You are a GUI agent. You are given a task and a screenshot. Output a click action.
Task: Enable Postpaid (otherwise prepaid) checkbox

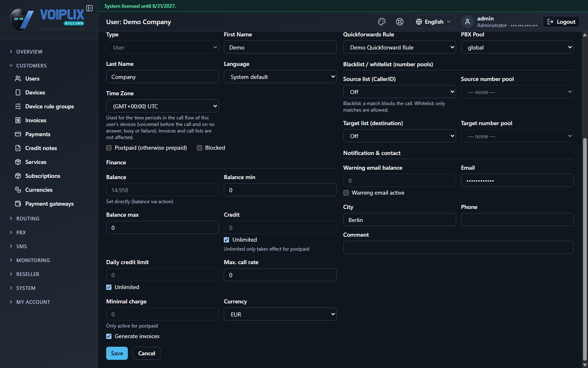(109, 148)
